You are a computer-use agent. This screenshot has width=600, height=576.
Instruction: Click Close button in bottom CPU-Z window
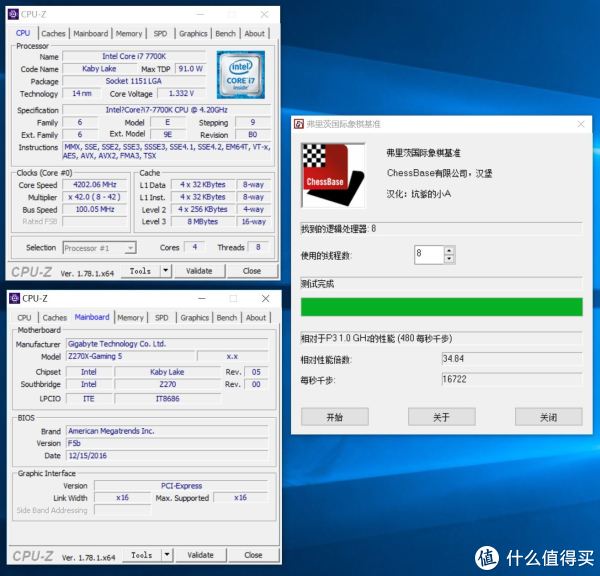click(254, 555)
